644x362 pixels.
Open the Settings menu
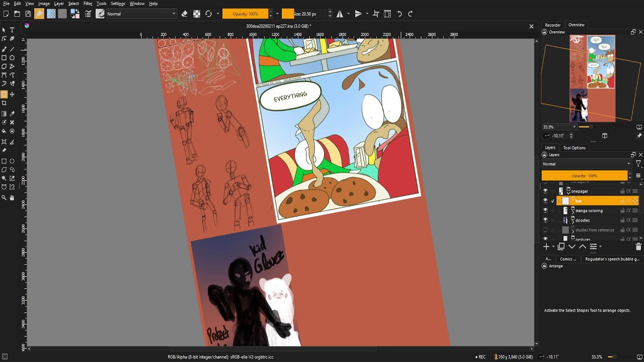pyautogui.click(x=118, y=4)
